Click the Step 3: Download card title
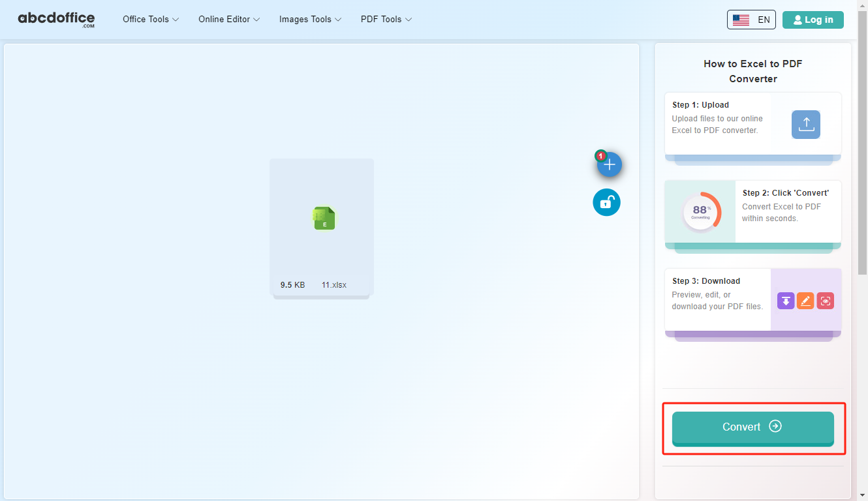This screenshot has width=868, height=501. tap(705, 281)
